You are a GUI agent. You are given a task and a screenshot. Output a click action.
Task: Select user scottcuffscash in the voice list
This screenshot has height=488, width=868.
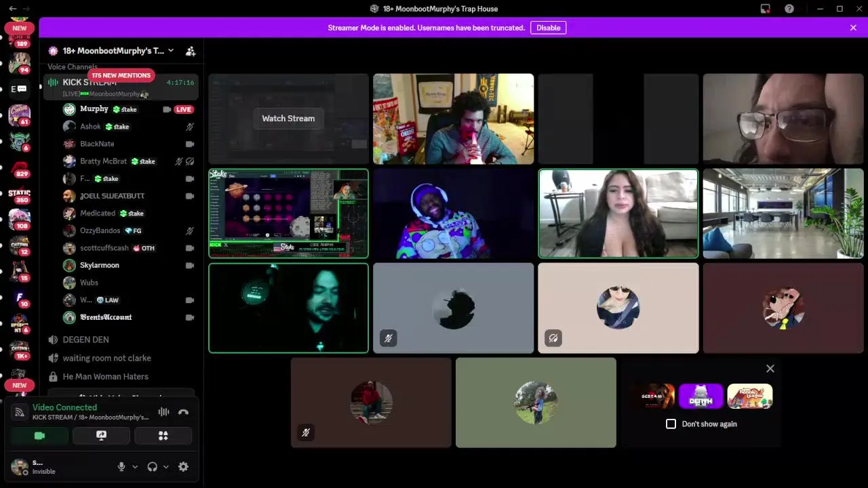pyautogui.click(x=104, y=248)
